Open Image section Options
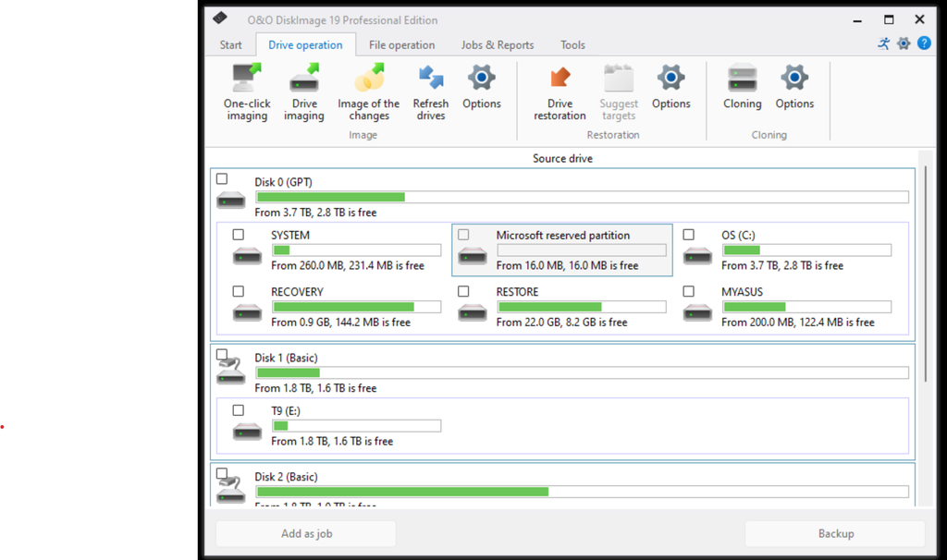This screenshot has height=560, width=947. (481, 91)
